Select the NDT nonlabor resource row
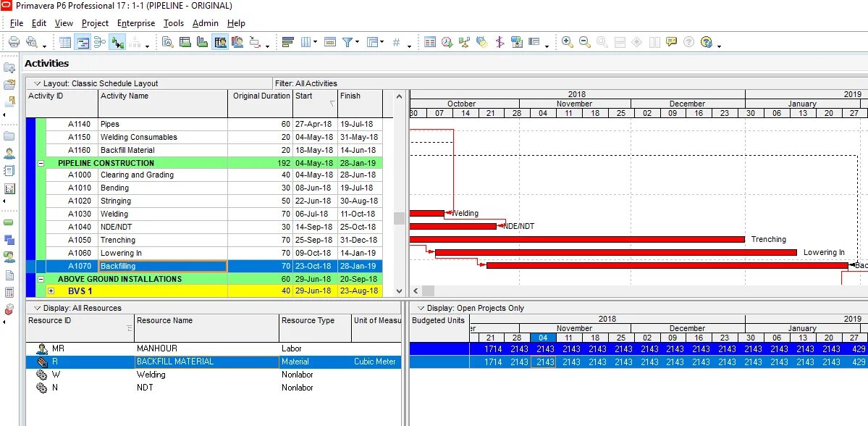This screenshot has width=868, height=426. pyautogui.click(x=214, y=387)
